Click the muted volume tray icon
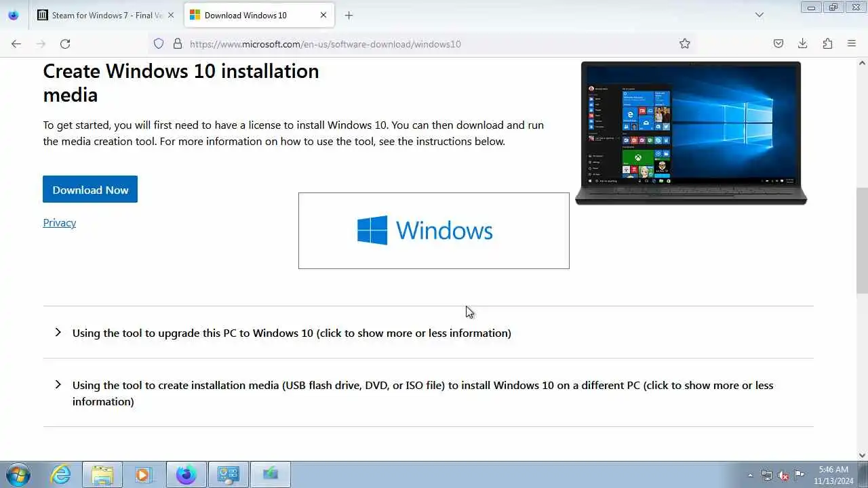This screenshot has height=488, width=868. click(x=783, y=475)
